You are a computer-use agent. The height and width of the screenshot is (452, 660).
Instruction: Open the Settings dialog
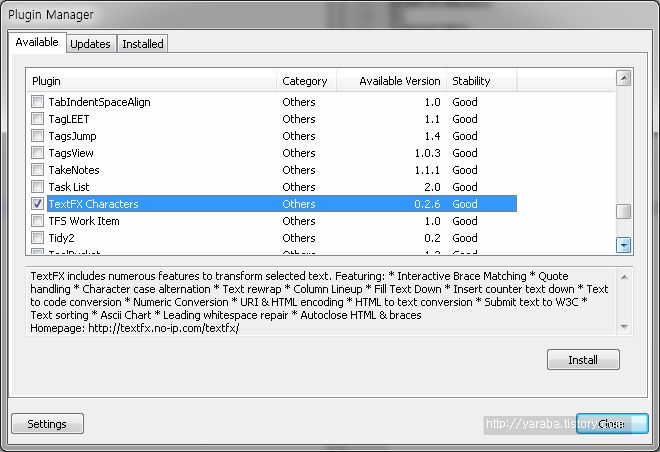click(47, 424)
